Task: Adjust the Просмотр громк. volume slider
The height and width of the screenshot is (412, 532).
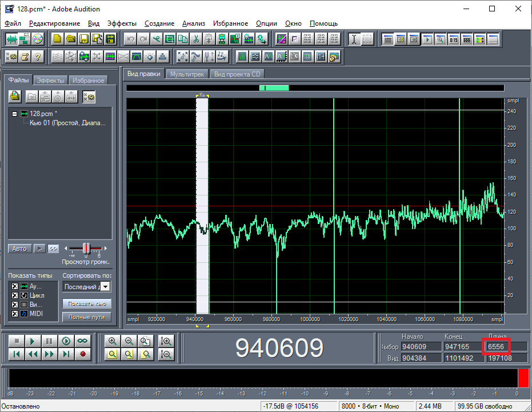Action: coord(86,249)
